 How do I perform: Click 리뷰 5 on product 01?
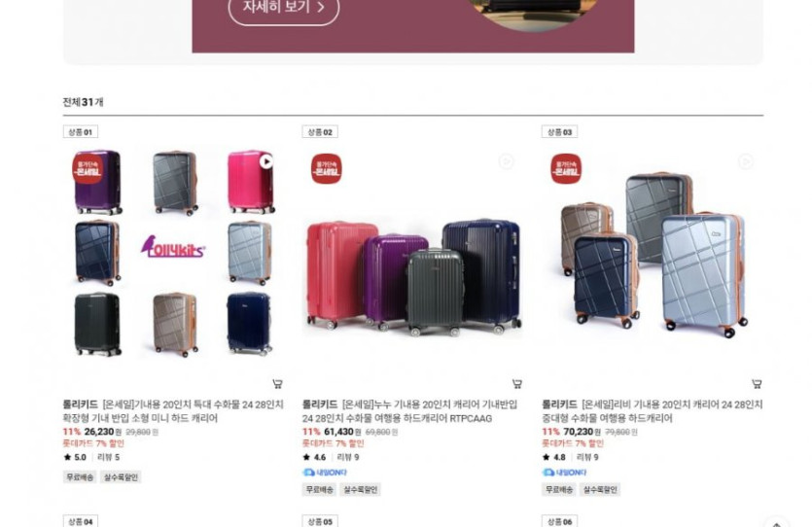point(108,457)
